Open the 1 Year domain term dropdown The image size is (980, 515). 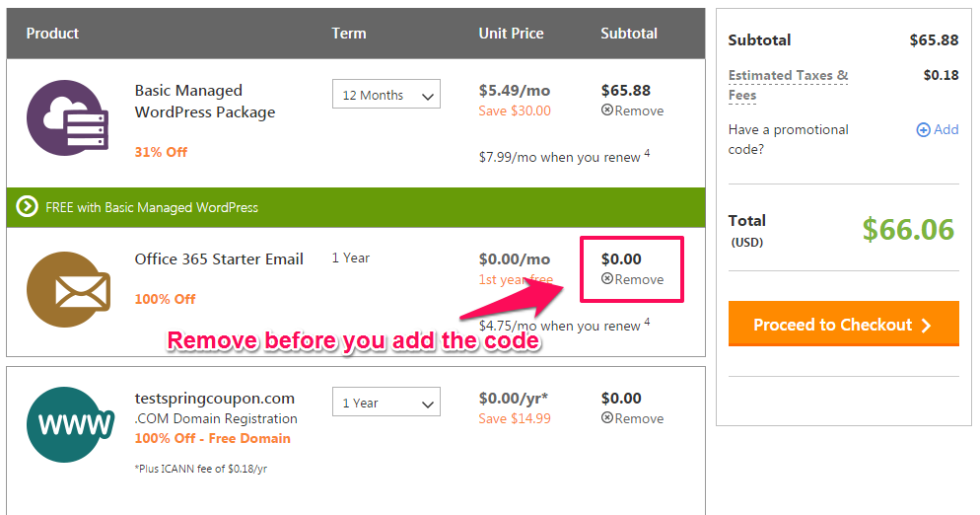(x=386, y=402)
